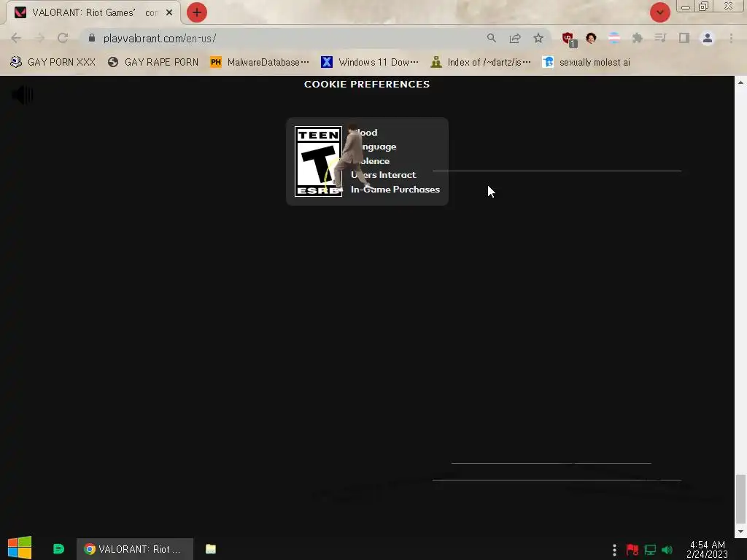Close the VALORANT browser tab
747x560 pixels.
169,13
